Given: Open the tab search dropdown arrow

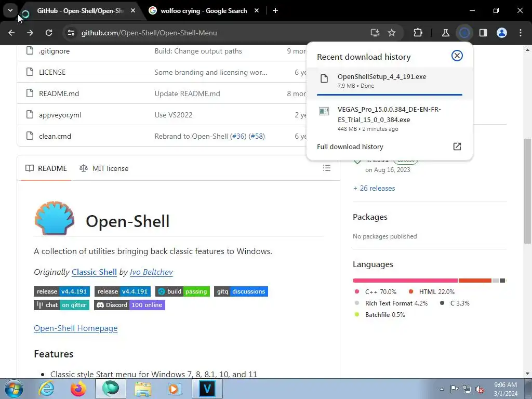Looking at the screenshot, I should tap(10, 10).
